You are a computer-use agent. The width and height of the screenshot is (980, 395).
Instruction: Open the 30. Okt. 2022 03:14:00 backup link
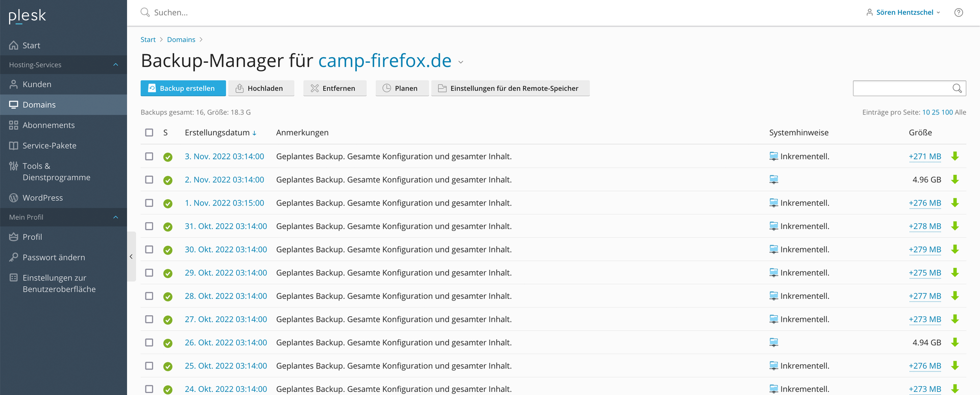(226, 249)
